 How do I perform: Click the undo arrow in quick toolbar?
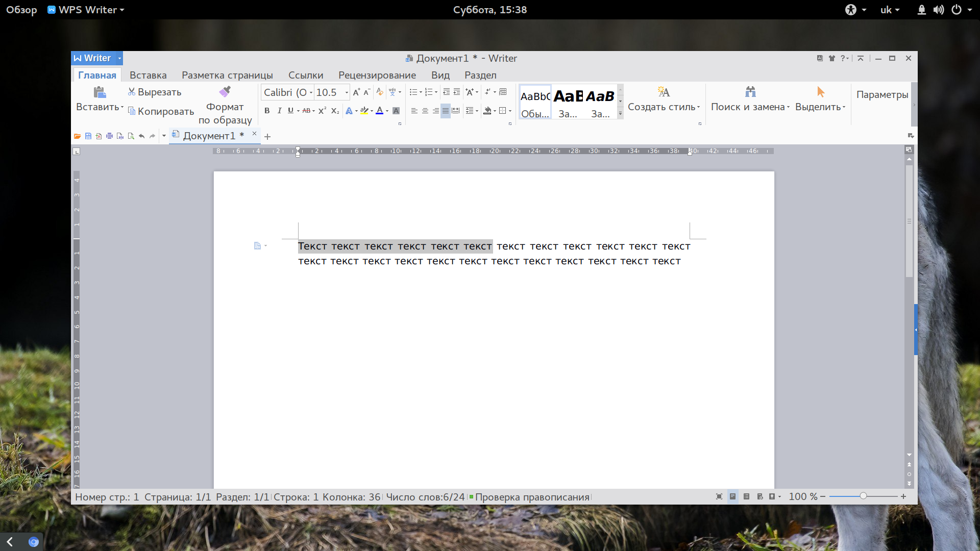(x=141, y=136)
